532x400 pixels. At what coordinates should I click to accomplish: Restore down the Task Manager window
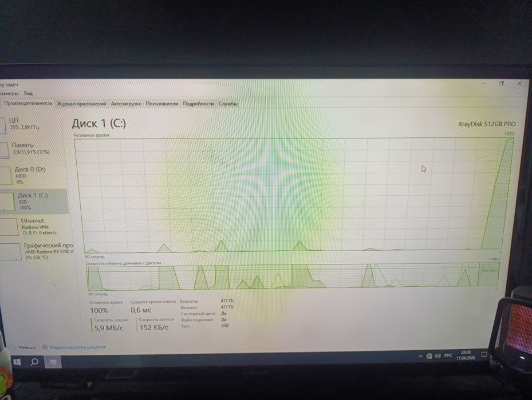coord(502,84)
